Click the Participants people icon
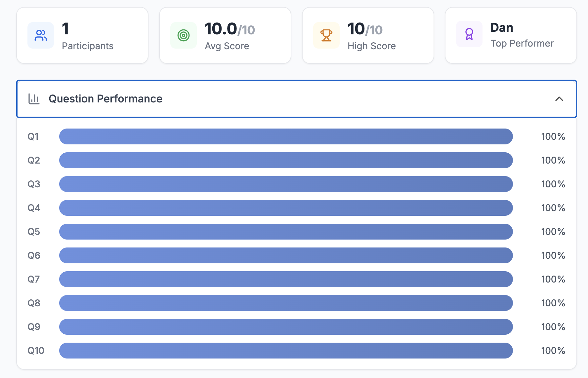This screenshot has height=378, width=588. [41, 35]
